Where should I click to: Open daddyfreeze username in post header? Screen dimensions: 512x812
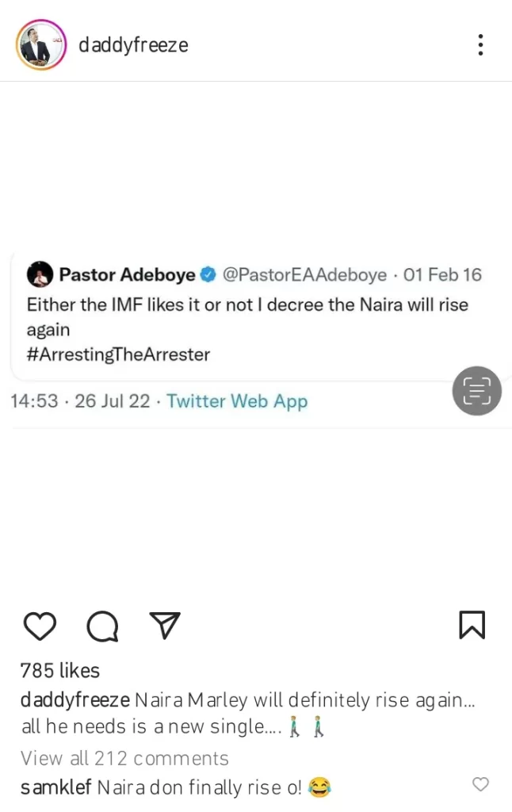click(133, 45)
